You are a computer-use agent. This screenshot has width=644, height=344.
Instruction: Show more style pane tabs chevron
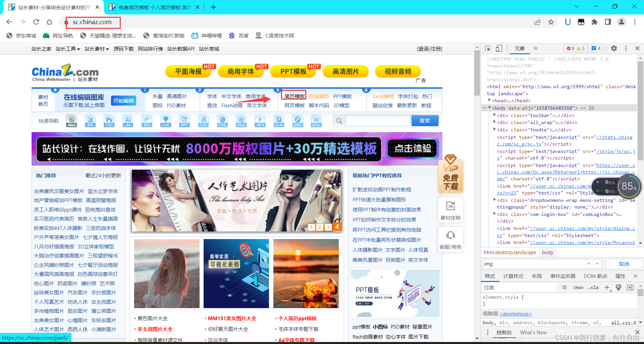635,276
